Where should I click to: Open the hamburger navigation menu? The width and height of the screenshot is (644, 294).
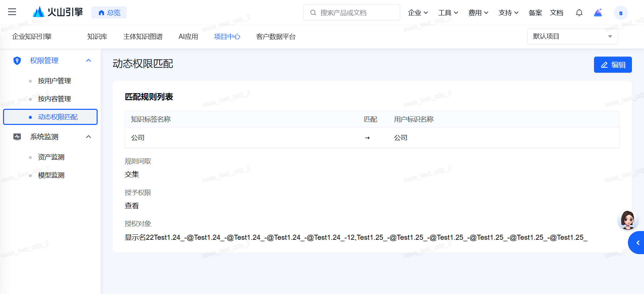click(12, 12)
